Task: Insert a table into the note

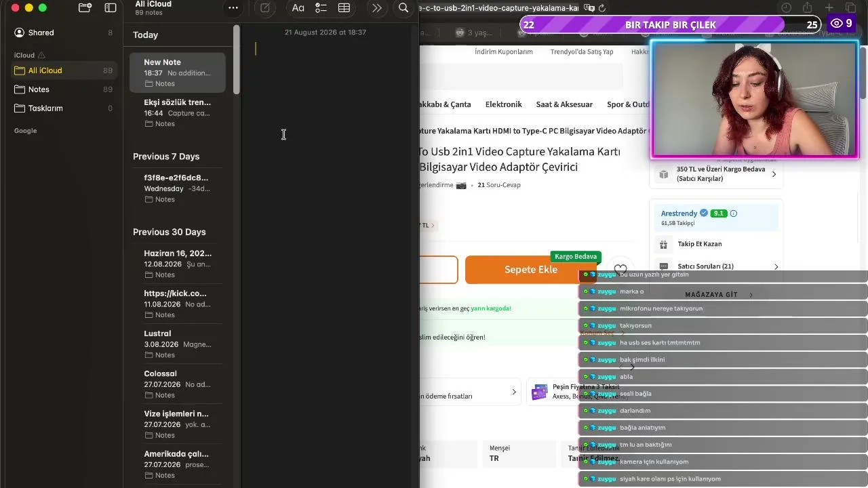Action: [344, 7]
